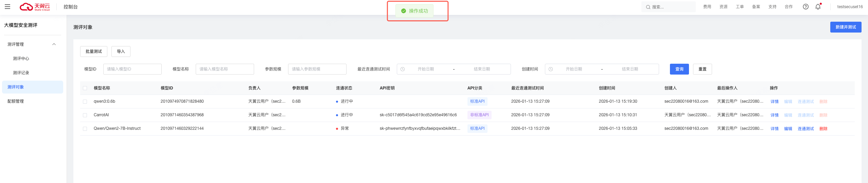
Task: Click 删除 in the qwen3:0.6b row
Action: (x=823, y=102)
